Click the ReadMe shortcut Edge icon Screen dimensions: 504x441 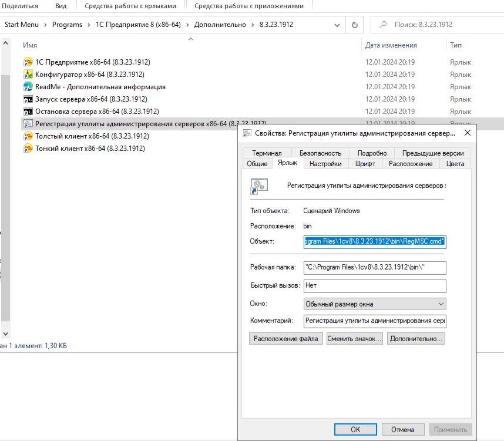coord(28,86)
